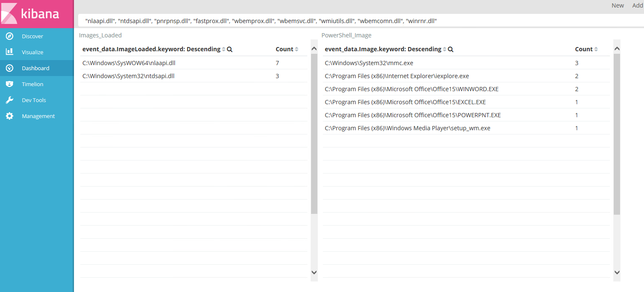
Task: Click count 1 for EXCEL.EXE
Action: pos(577,102)
